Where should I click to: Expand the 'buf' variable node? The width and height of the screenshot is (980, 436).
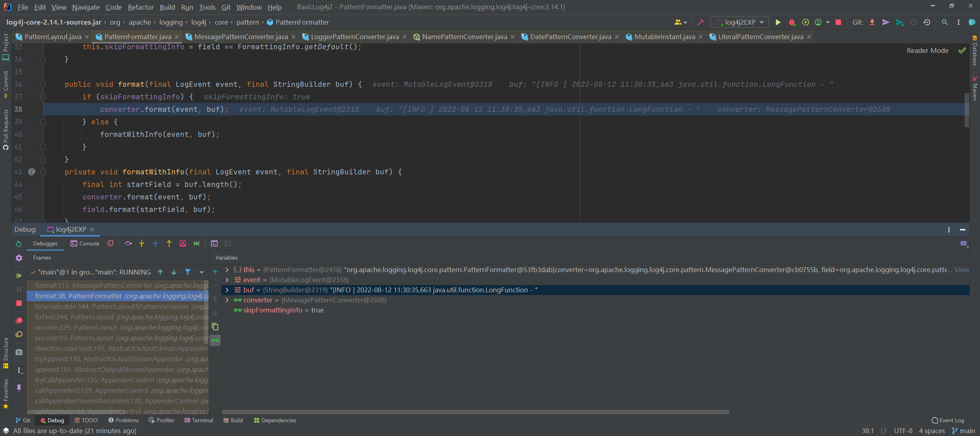[227, 290]
